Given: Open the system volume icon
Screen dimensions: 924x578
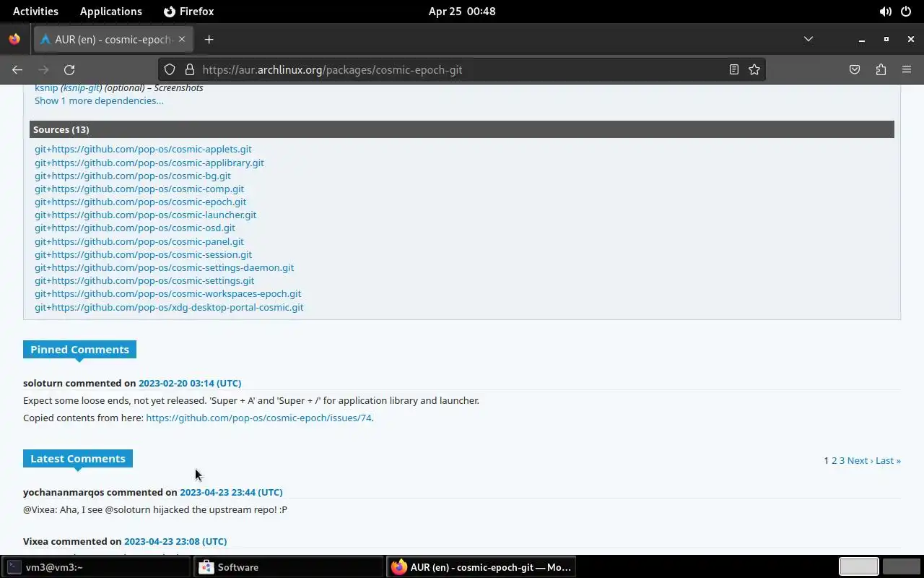Looking at the screenshot, I should [x=885, y=12].
